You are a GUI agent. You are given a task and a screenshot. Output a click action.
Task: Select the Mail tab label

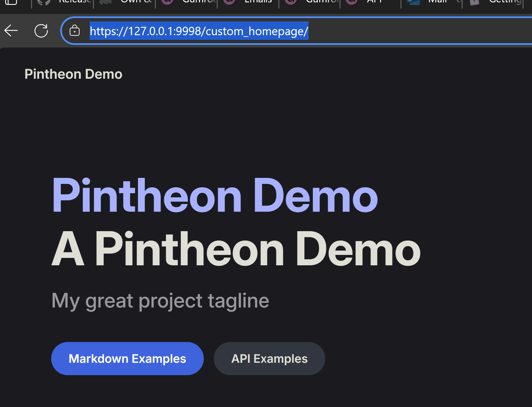pyautogui.click(x=437, y=2)
